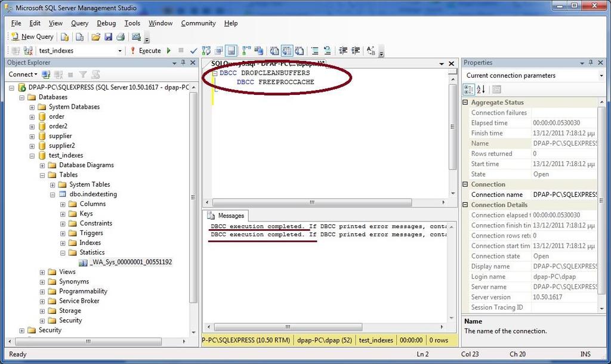This screenshot has height=364, width=611.
Task: Open the Community menu
Action: coord(198,23)
